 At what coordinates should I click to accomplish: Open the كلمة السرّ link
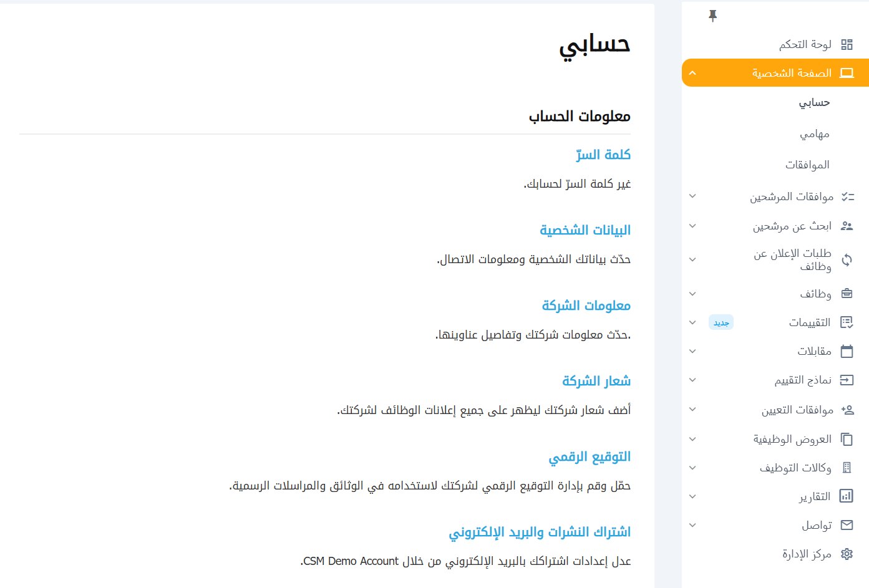point(603,155)
